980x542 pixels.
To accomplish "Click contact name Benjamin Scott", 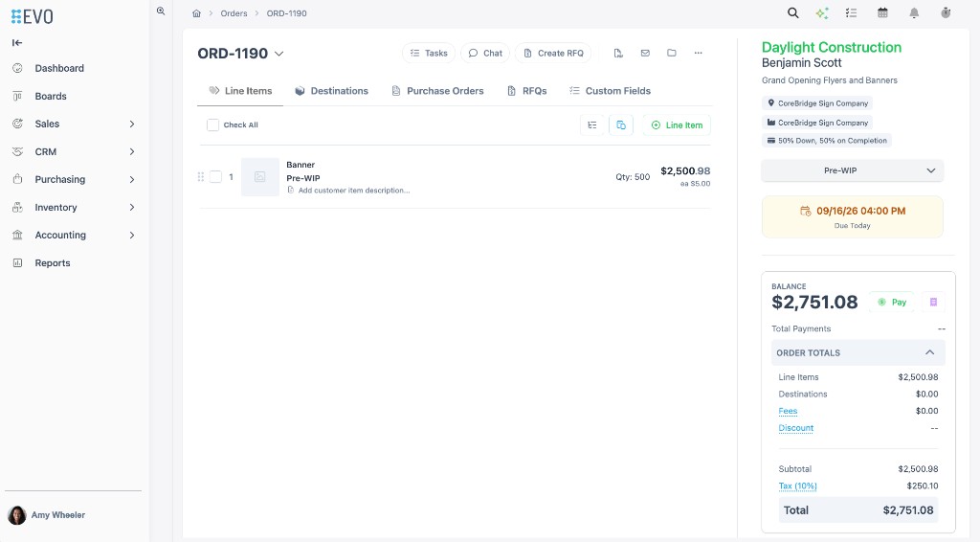I will 801,63.
